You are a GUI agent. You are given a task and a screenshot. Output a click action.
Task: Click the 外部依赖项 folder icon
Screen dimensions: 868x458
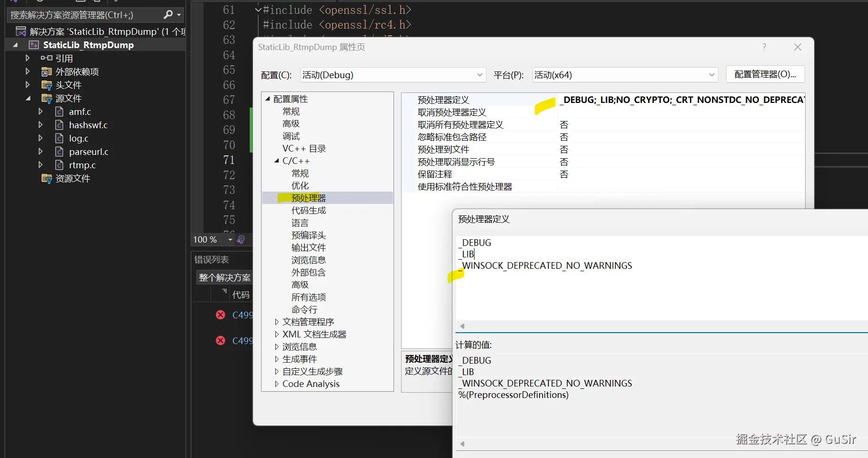tap(47, 71)
